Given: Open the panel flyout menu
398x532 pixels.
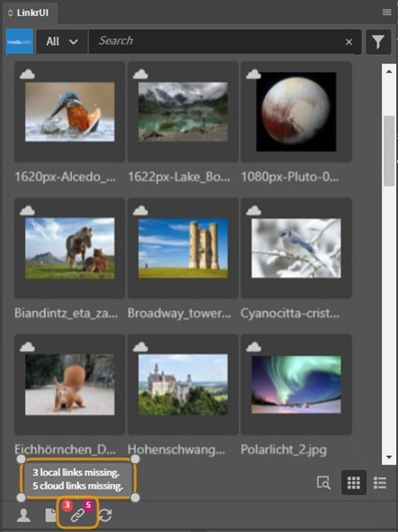Looking at the screenshot, I should [387, 12].
